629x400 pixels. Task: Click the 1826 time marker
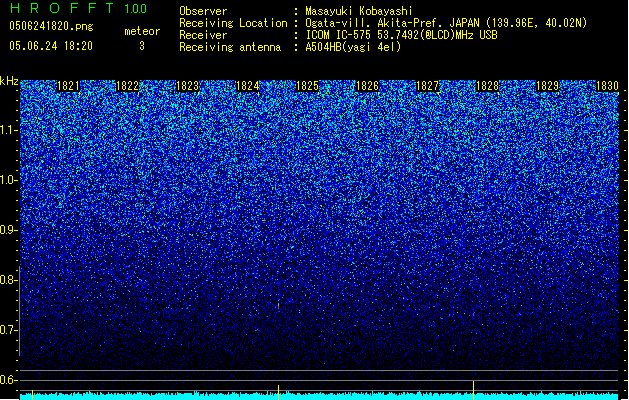click(x=367, y=86)
